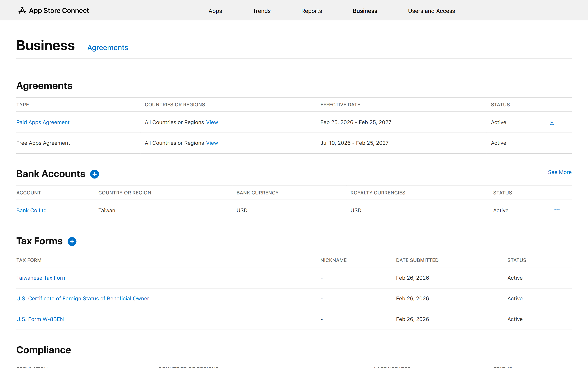View countries for Free Apps Agreement
Image resolution: width=588 pixels, height=368 pixels.
(212, 143)
